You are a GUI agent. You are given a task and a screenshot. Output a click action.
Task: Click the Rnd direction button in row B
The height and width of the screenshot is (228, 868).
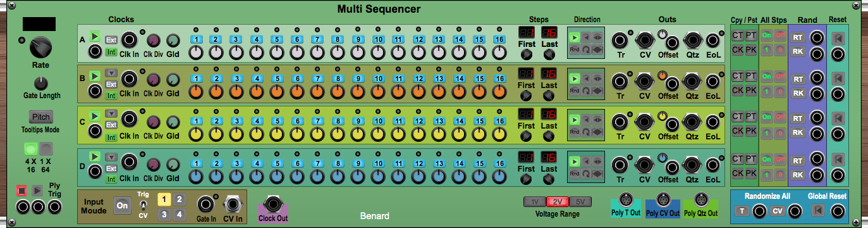pyautogui.click(x=575, y=91)
